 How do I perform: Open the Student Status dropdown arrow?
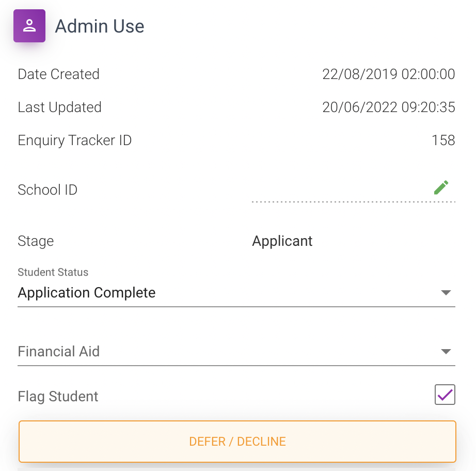[x=446, y=293]
